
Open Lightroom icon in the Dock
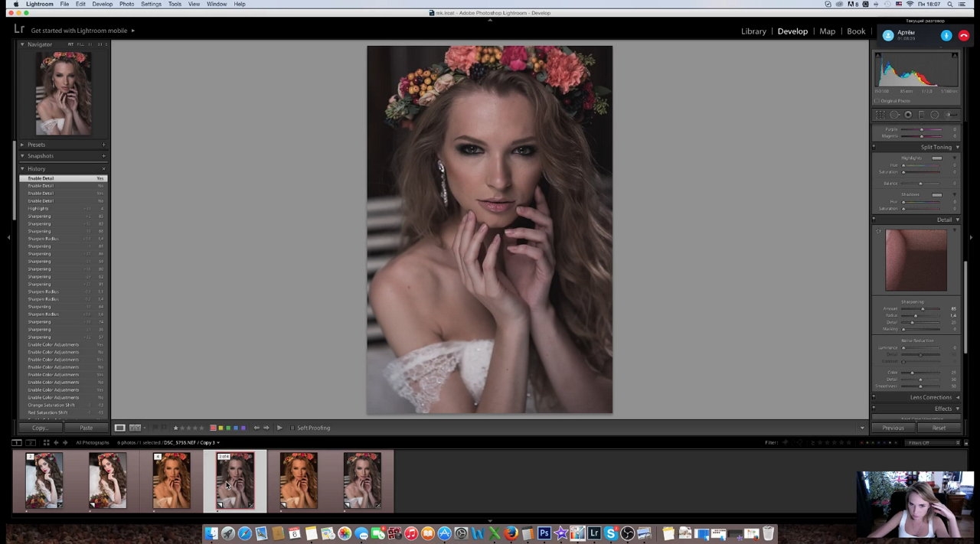594,533
